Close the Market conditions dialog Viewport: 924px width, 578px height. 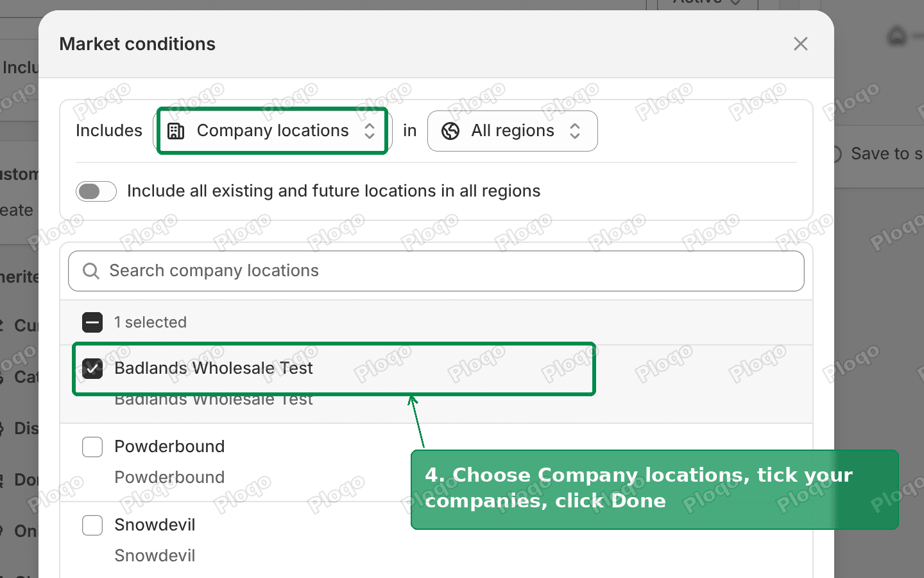click(x=800, y=44)
